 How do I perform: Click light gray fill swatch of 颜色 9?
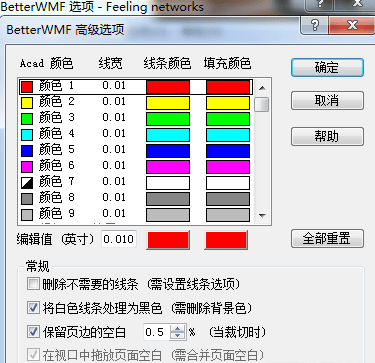228,215
